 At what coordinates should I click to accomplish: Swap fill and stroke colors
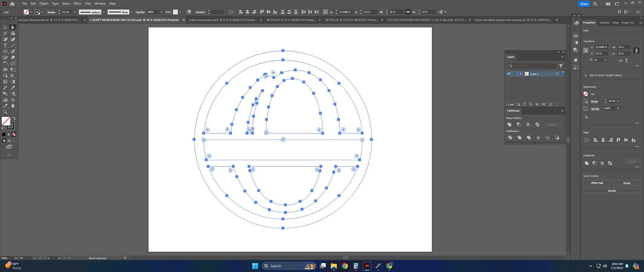[14, 118]
